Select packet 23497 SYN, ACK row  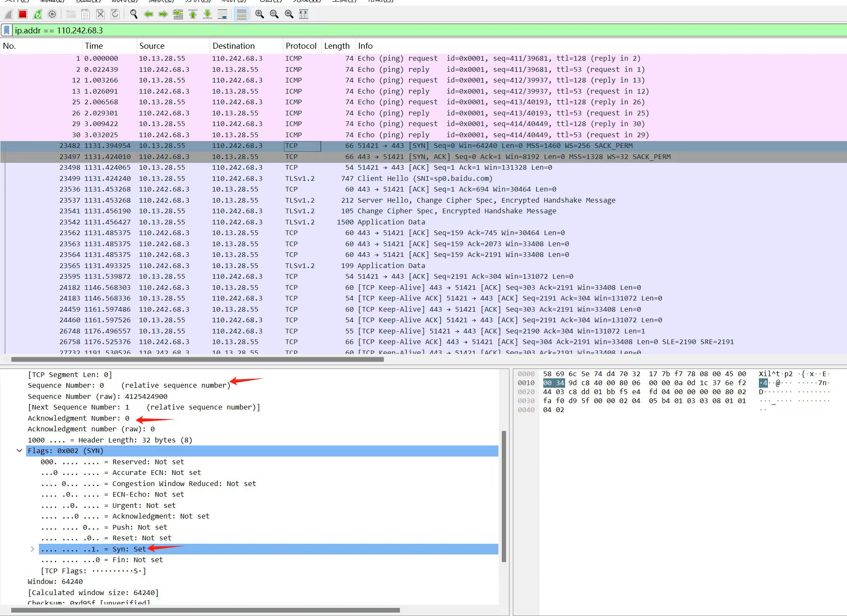click(x=423, y=156)
